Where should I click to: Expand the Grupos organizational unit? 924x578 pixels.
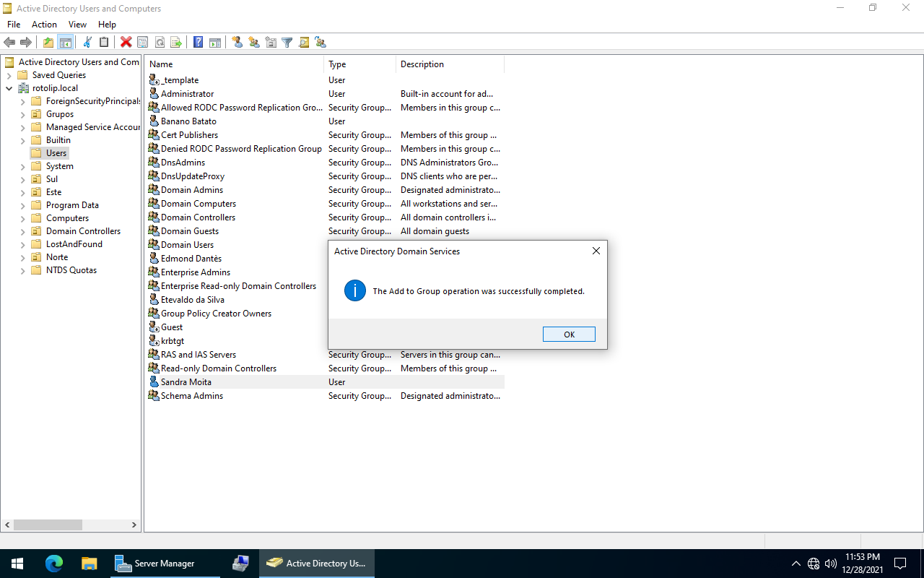[x=22, y=114]
